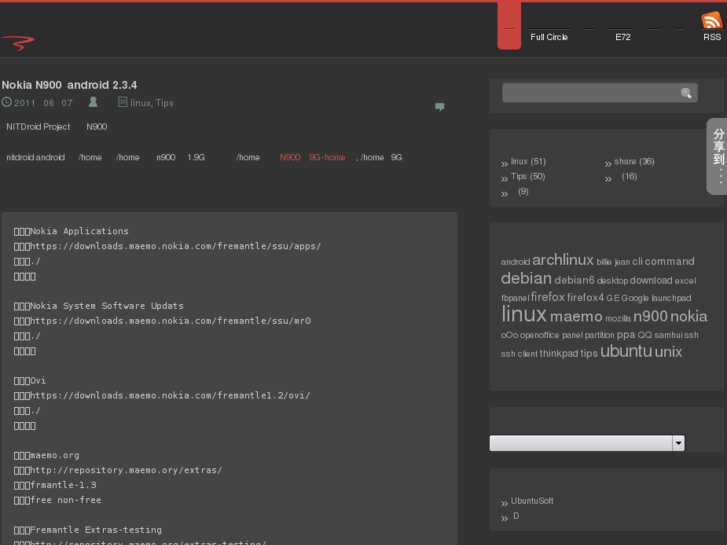Click the ppa tag

[625, 335]
